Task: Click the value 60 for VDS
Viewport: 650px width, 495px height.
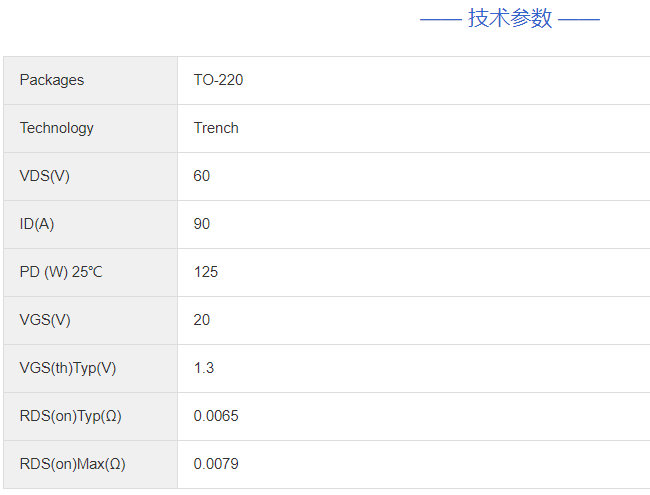Action: (x=202, y=176)
